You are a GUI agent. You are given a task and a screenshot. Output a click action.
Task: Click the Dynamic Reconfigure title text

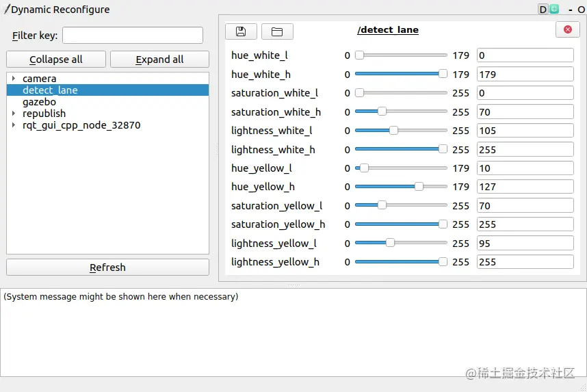click(x=60, y=10)
